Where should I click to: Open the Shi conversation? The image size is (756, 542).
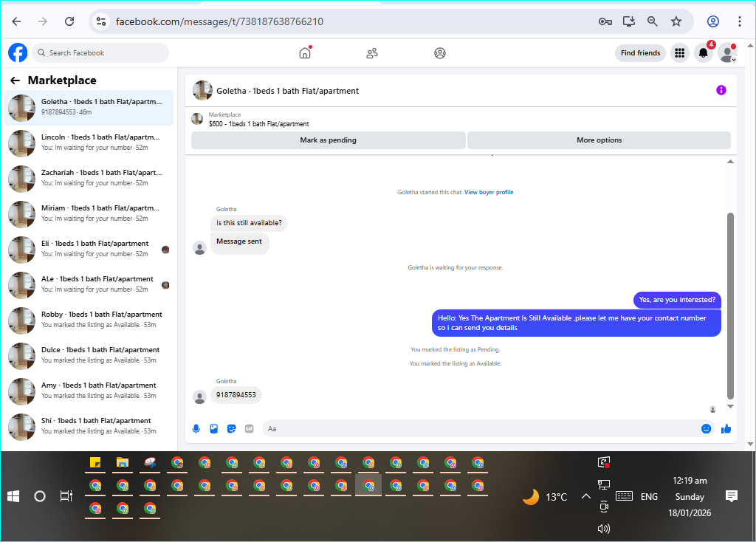pyautogui.click(x=89, y=426)
